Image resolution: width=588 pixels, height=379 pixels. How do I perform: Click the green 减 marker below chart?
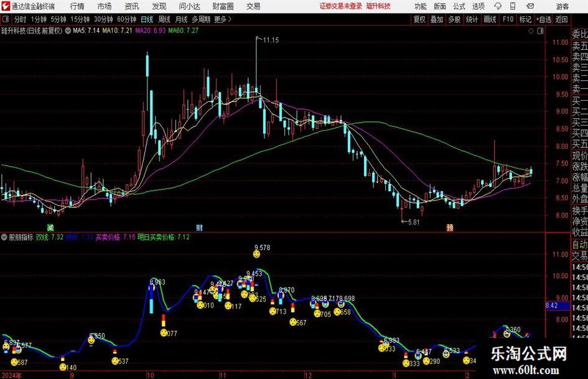(x=50, y=228)
